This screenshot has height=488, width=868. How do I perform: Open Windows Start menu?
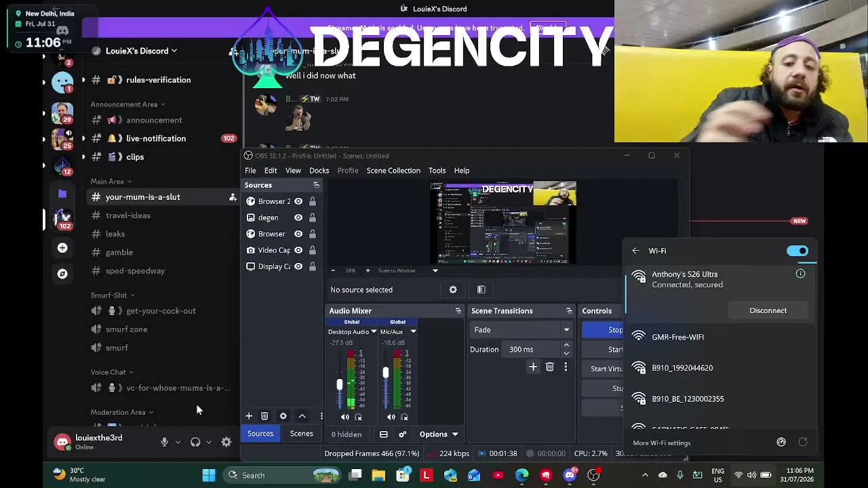(209, 475)
